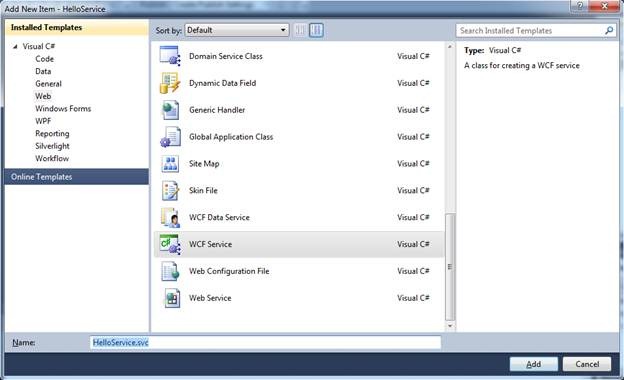
Task: Click the scrollbar down arrow
Action: coord(450,326)
